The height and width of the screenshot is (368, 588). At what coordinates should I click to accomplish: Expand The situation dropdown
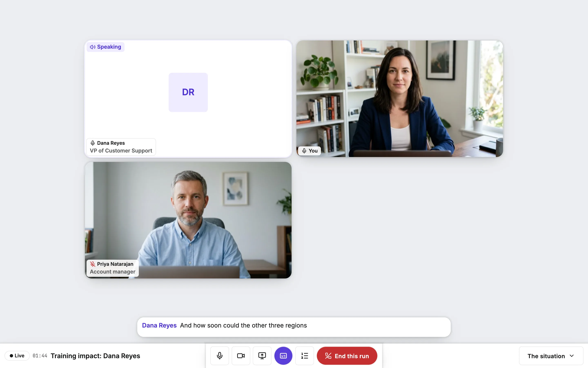click(551, 356)
